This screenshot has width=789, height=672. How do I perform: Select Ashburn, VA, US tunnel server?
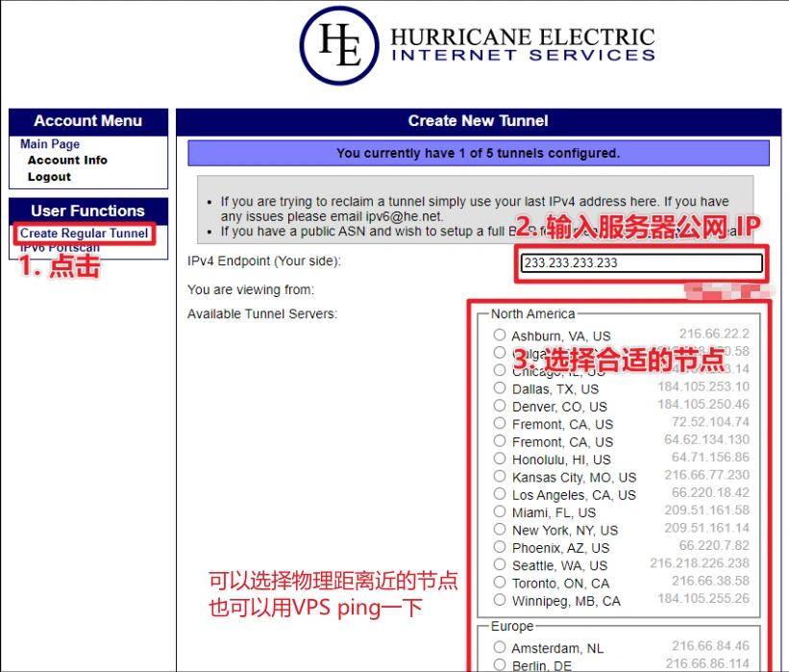(x=499, y=335)
